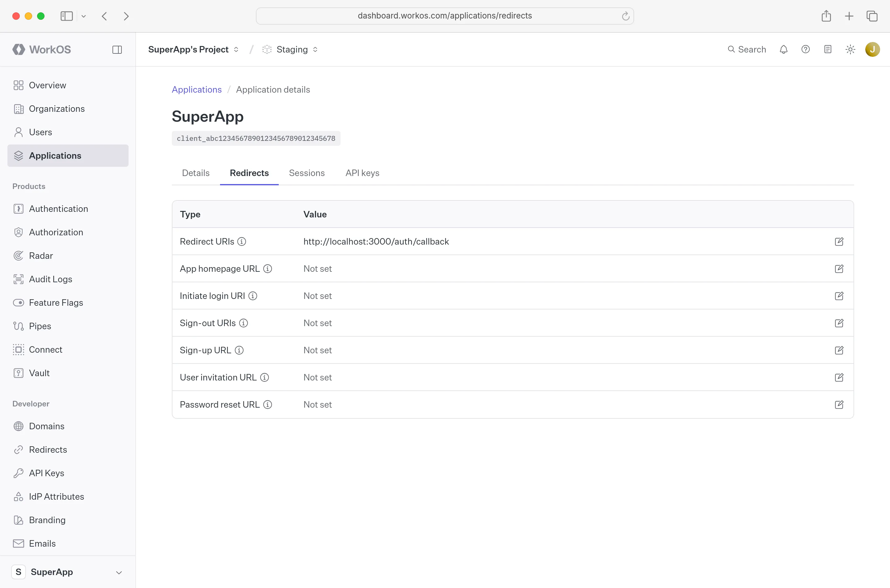Viewport: 890px width, 588px height.
Task: Open API Keys under Developer
Action: [68, 473]
